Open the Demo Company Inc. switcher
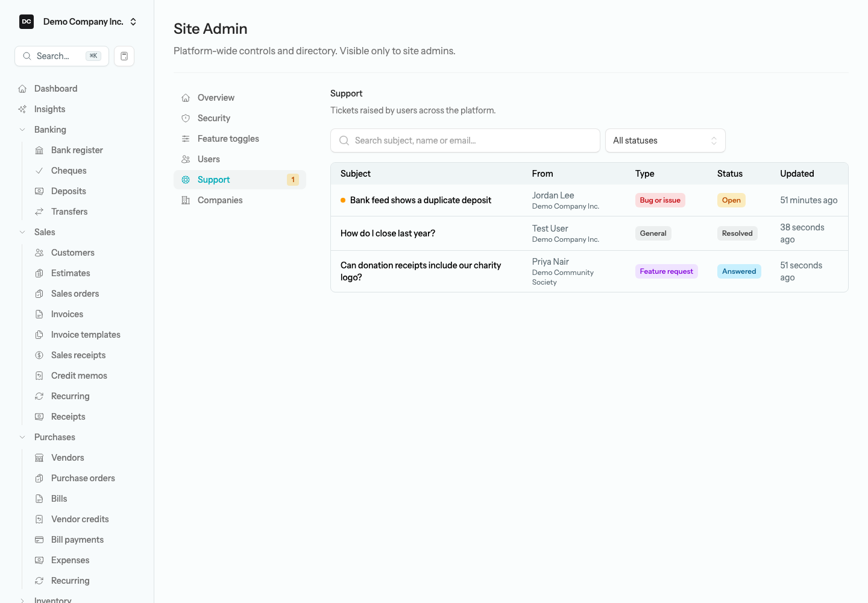Image resolution: width=868 pixels, height=603 pixels. [x=78, y=22]
